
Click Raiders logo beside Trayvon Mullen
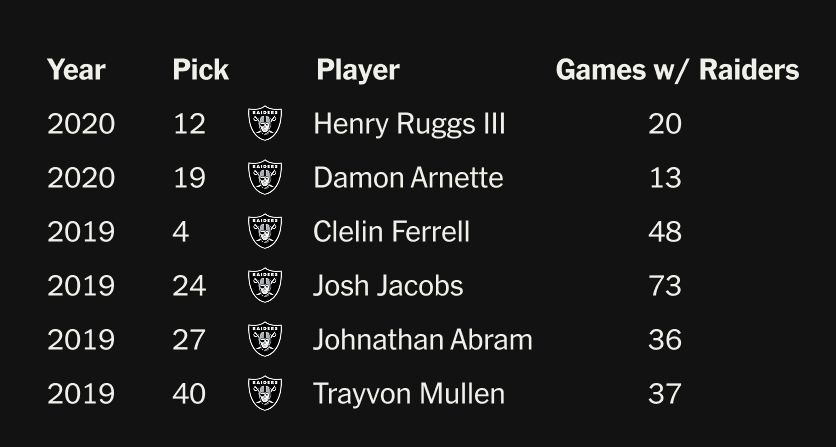[x=265, y=393]
